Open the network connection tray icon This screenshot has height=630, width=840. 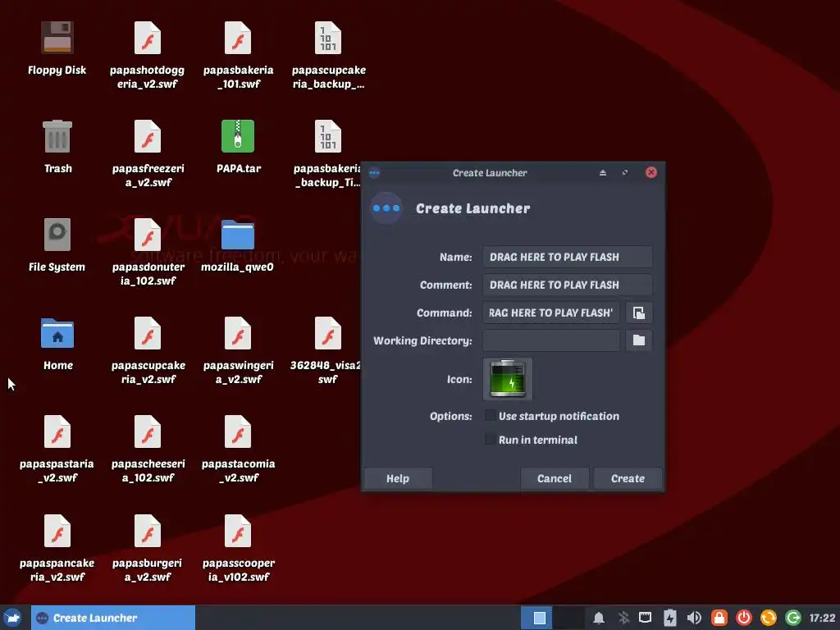pos(646,619)
